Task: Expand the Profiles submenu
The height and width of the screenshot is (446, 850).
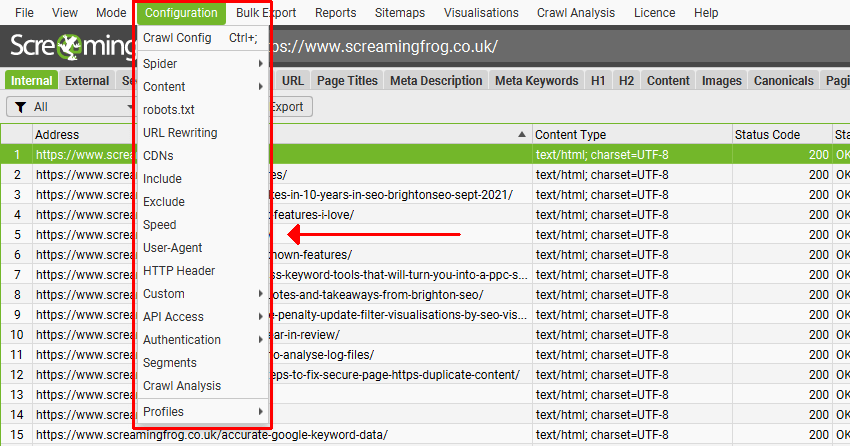Action: coord(203,412)
